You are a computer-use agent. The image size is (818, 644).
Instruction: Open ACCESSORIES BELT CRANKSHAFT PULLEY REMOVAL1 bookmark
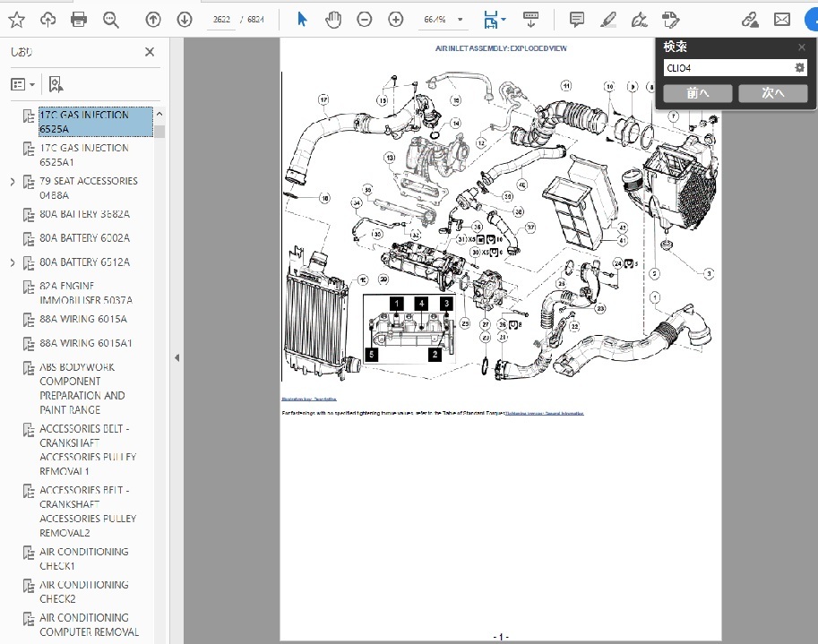click(88, 450)
